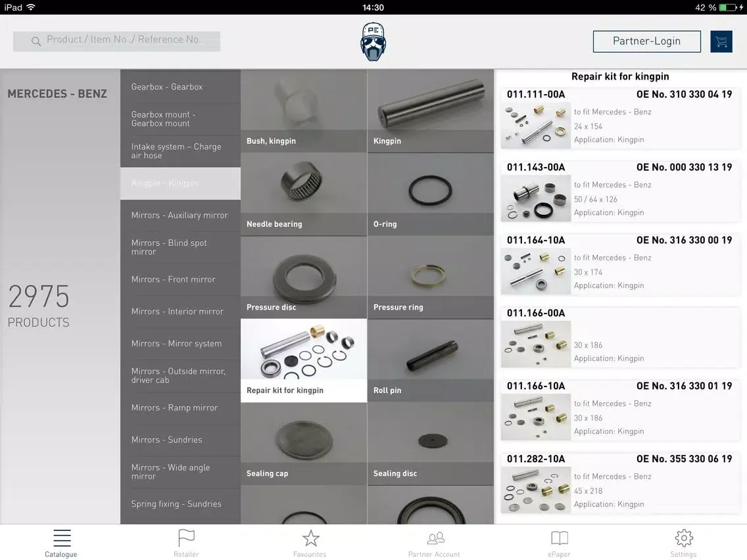The image size is (747, 560).
Task: Select Mirrors - Sundries category
Action: click(x=181, y=440)
